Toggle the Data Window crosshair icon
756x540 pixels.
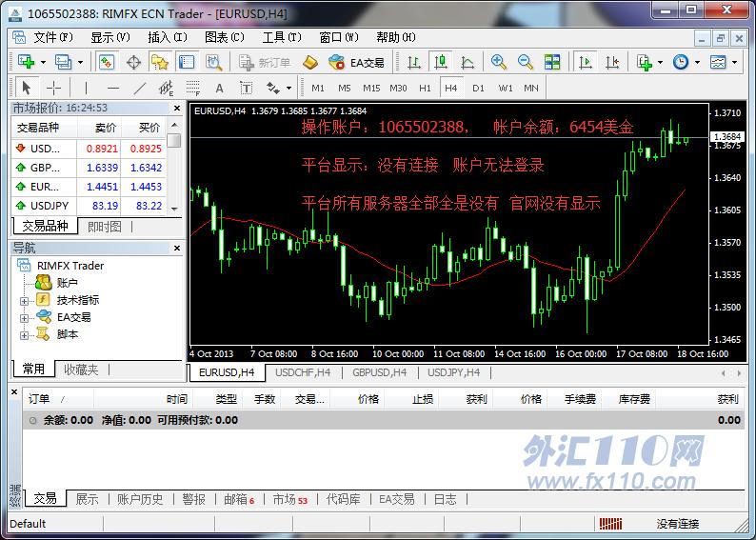(133, 62)
